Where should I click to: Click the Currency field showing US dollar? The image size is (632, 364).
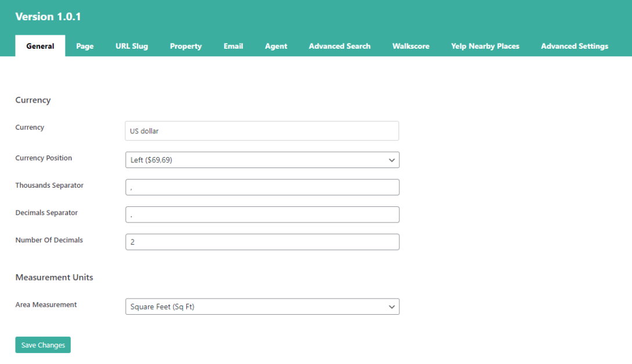pos(262,130)
